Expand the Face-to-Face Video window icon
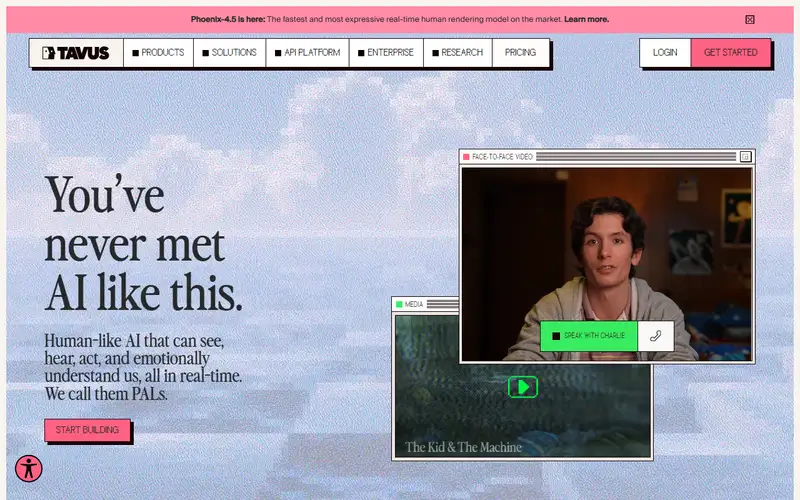 [745, 157]
